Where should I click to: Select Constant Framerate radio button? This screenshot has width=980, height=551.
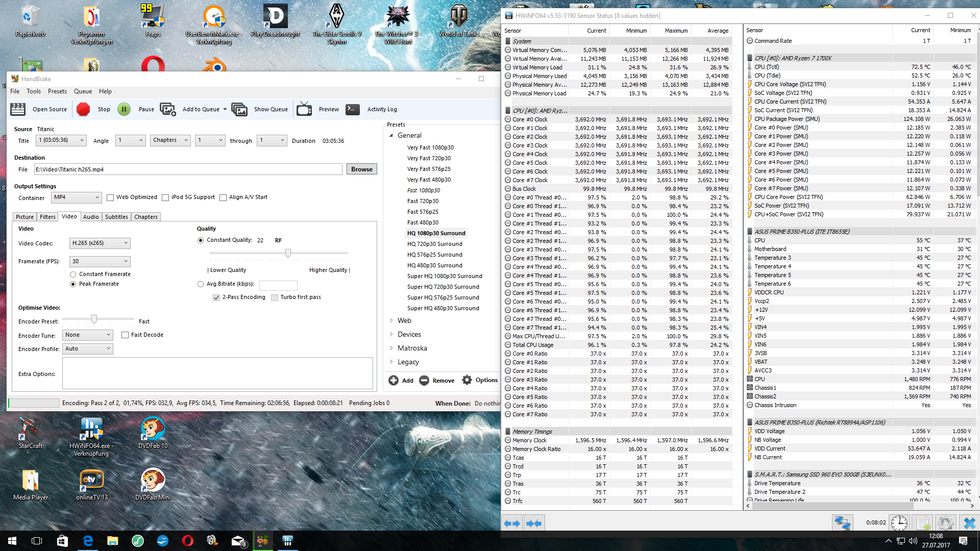(x=73, y=274)
